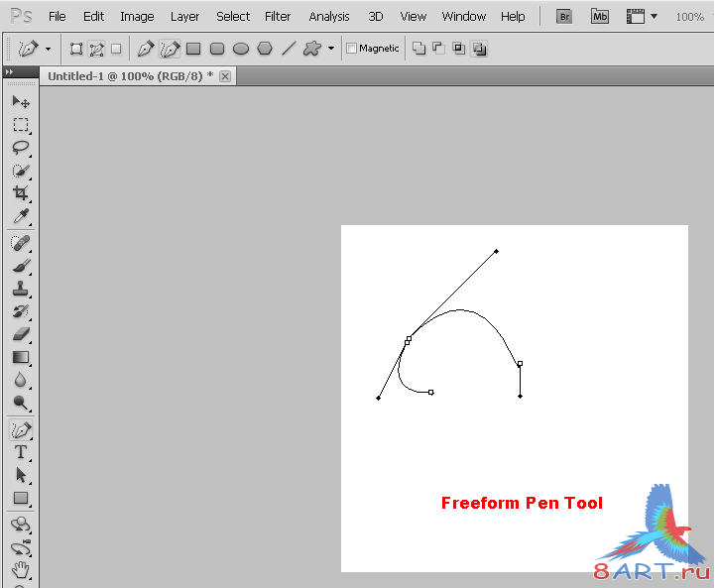Open the 3D menu
The height and width of the screenshot is (588, 717).
[x=376, y=17]
